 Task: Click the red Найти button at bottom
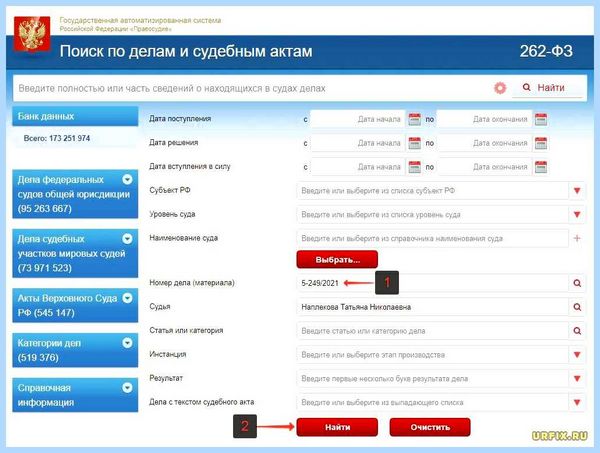tap(337, 427)
